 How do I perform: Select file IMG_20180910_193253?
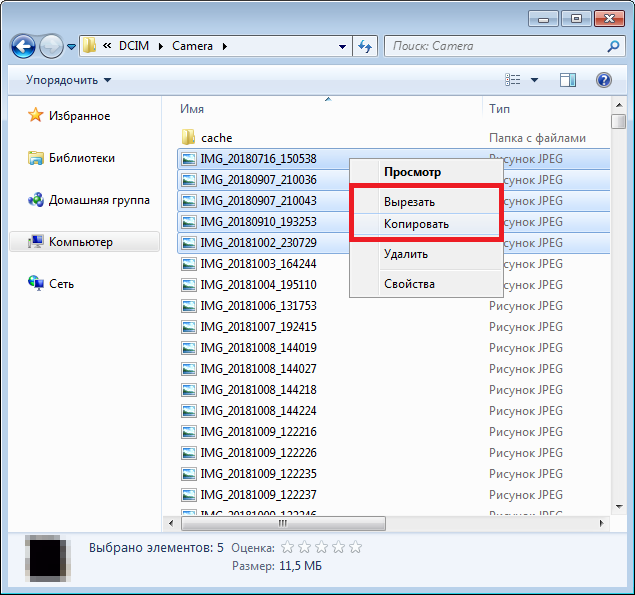coord(258,222)
